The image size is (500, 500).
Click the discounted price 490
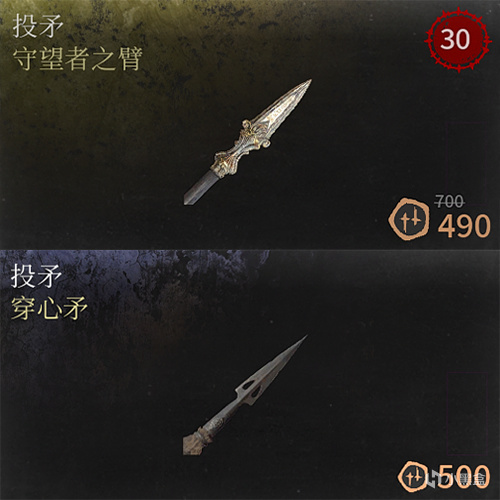point(464,226)
